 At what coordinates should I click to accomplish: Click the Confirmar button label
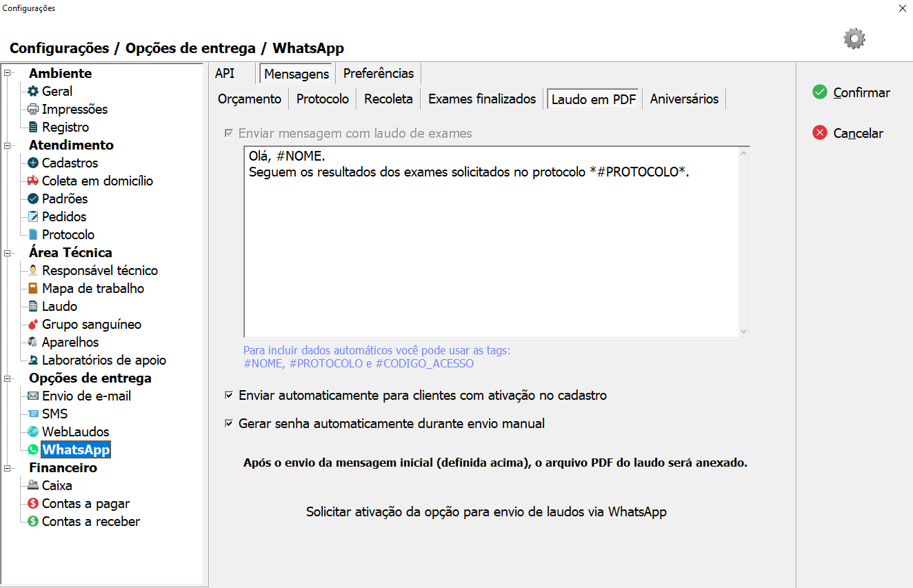[x=862, y=92]
